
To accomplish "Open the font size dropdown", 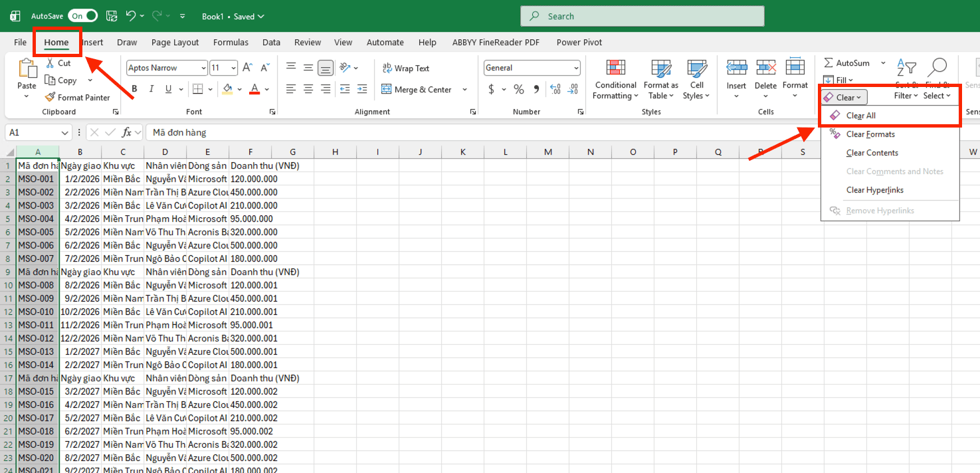I will coord(233,68).
